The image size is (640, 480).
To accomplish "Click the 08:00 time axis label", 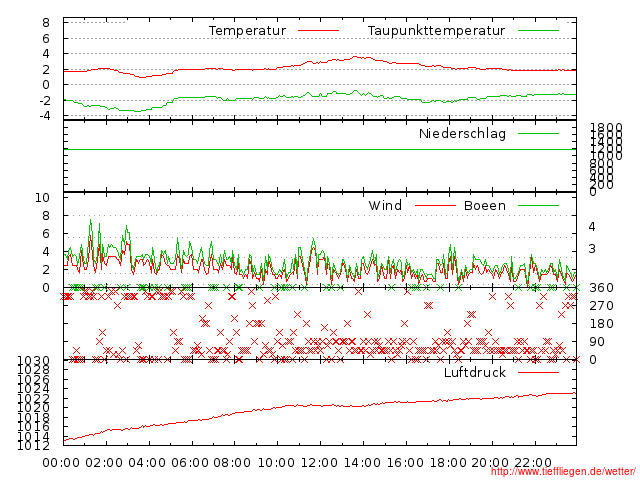I will (232, 463).
